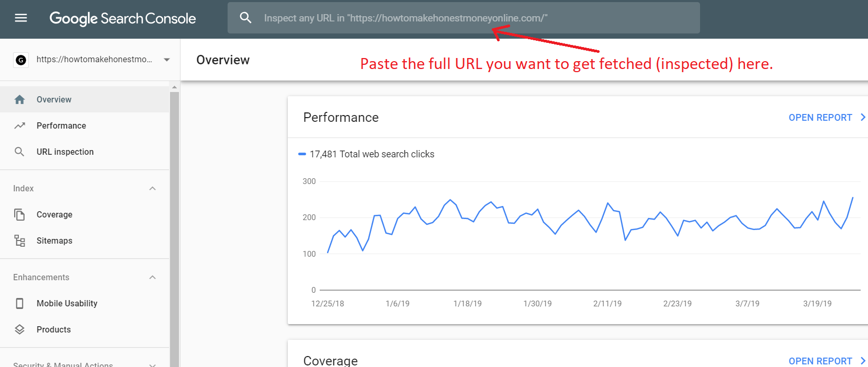Click the Coverage card title
Viewport: 868px width, 367px height.
tap(331, 361)
